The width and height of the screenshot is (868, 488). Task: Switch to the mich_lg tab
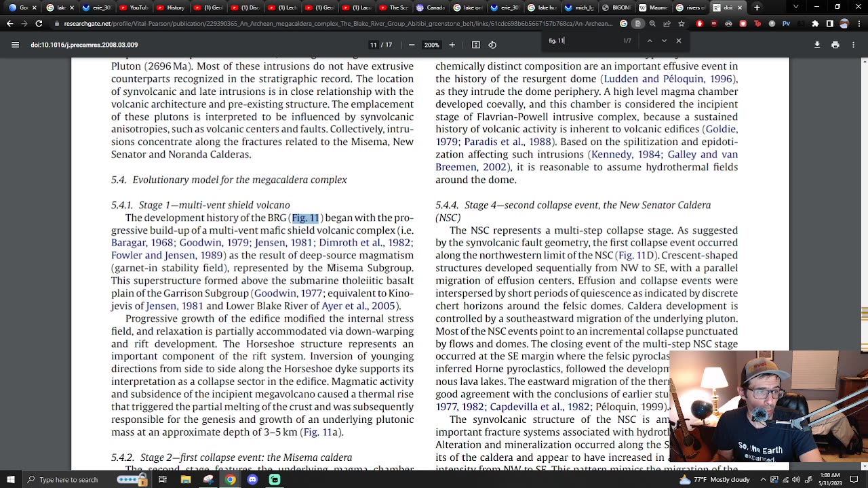coord(579,7)
